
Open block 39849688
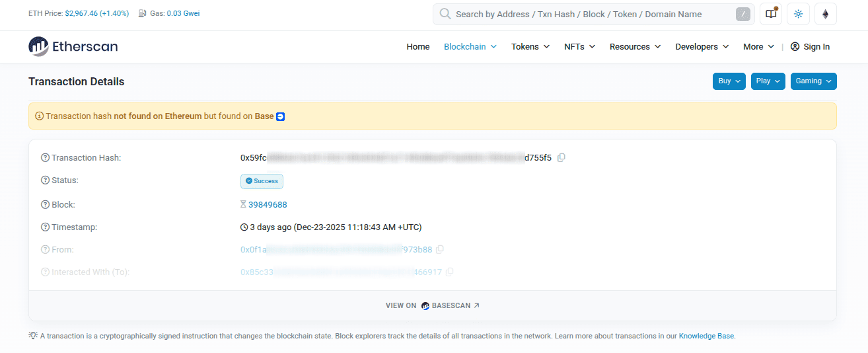(268, 205)
